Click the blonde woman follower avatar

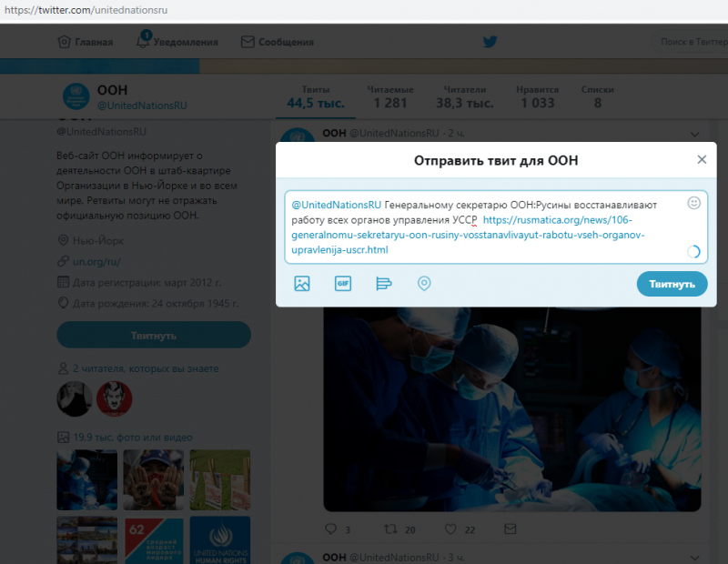(x=75, y=398)
